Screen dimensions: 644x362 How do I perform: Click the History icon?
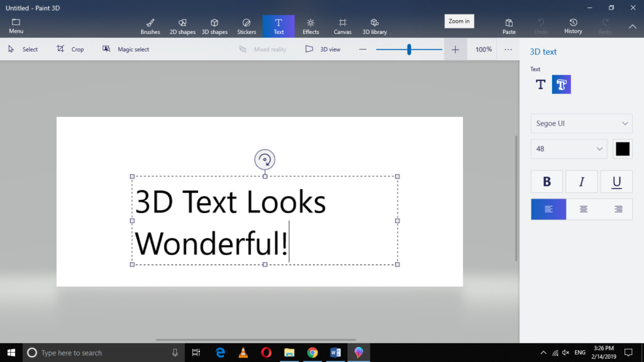pyautogui.click(x=573, y=26)
